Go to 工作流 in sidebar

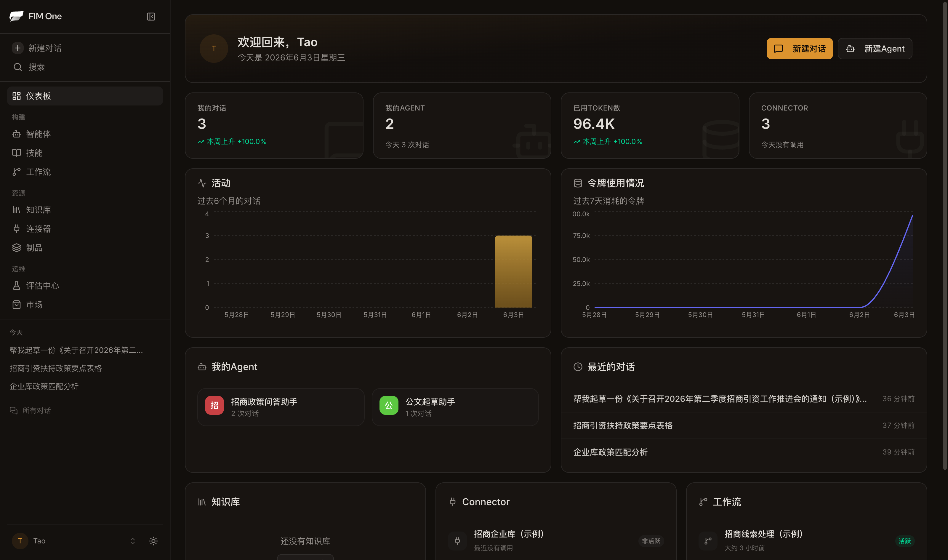[85, 172]
